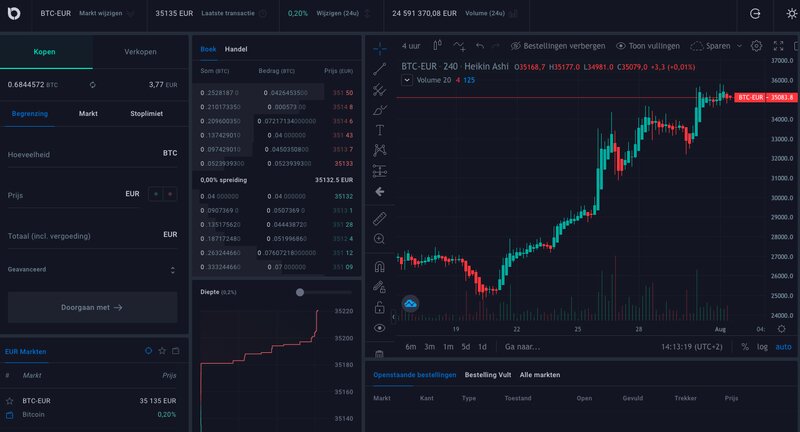The height and width of the screenshot is (432, 800).
Task: Select the long position forecasting tool
Action: (380, 171)
